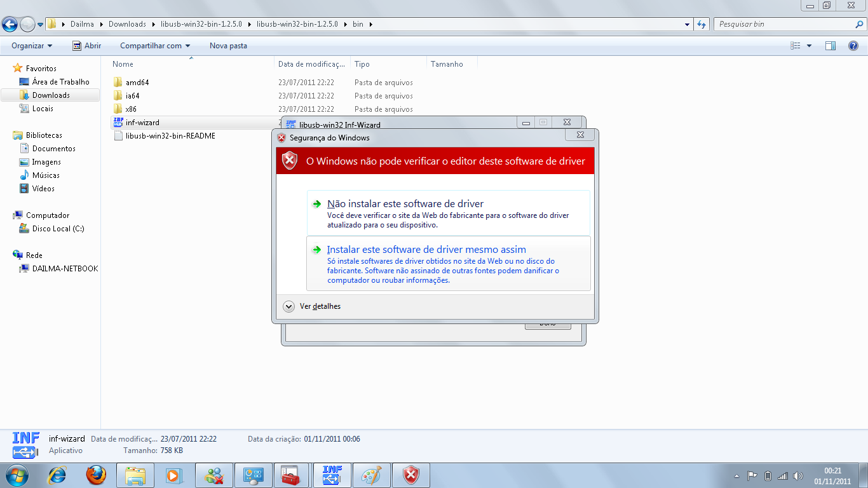Open Action Center flag tray icon
The width and height of the screenshot is (868, 488).
point(752,476)
